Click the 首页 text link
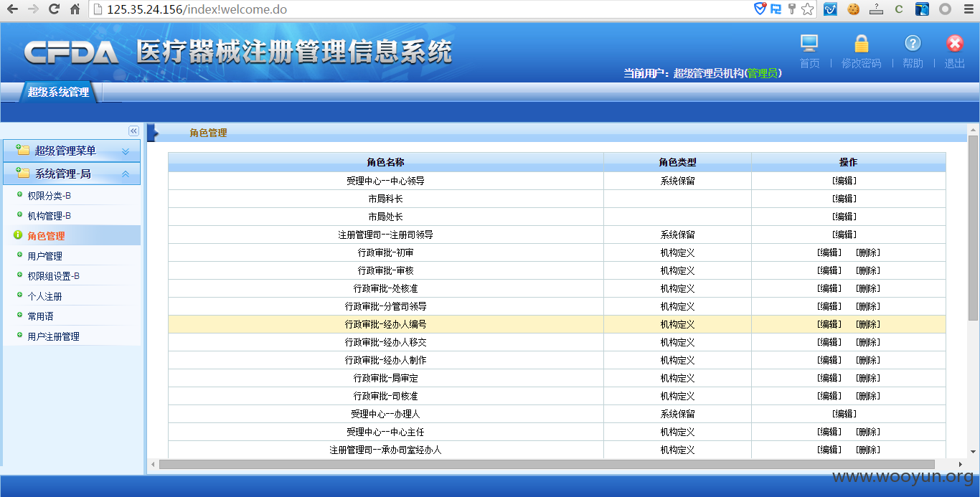The width and height of the screenshot is (980, 497). click(809, 63)
